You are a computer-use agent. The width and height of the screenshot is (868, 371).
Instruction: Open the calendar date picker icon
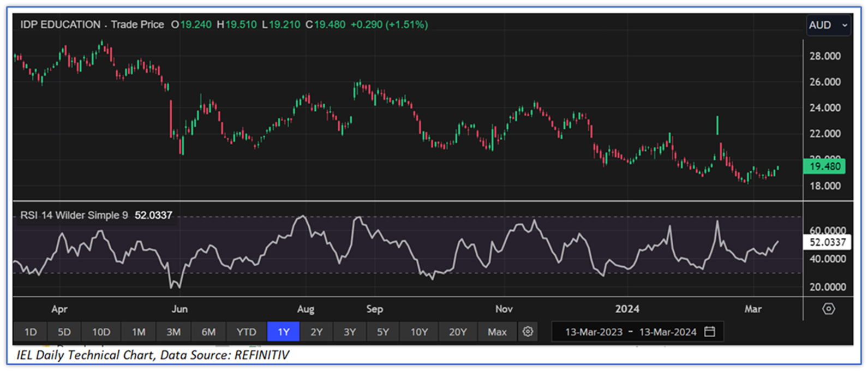710,332
